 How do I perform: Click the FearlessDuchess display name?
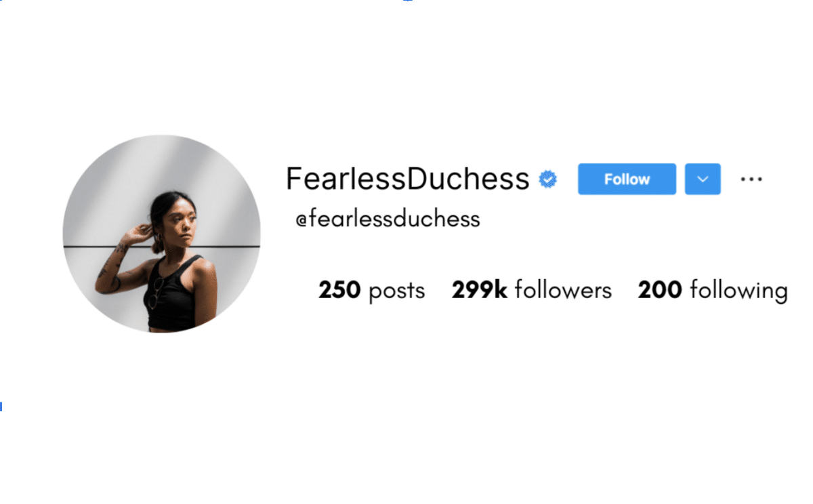407,179
